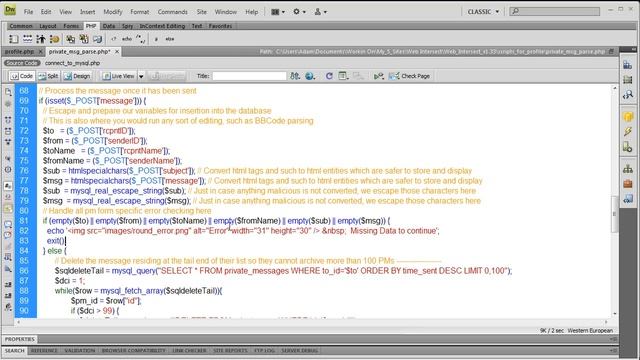Image resolution: width=640 pixels, height=360 pixels.
Task: Open Validate Markup icon
Action: tap(378, 76)
